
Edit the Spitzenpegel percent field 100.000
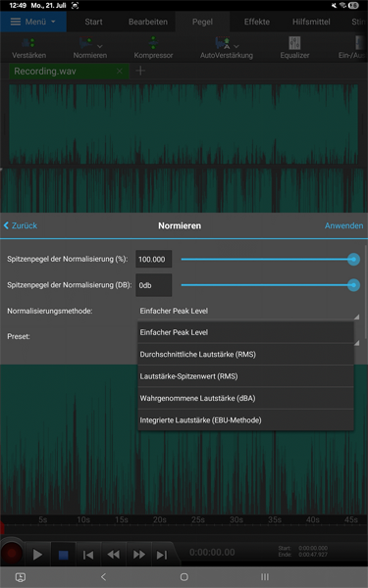pos(154,259)
